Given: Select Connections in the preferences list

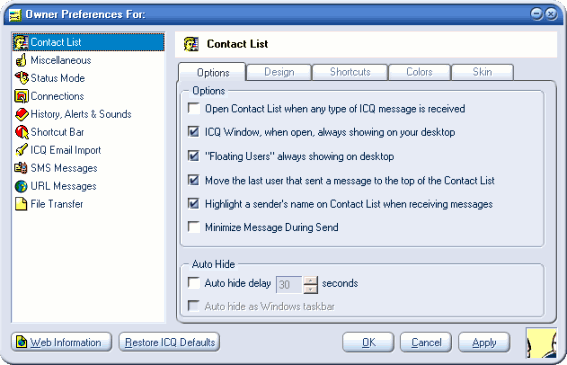Looking at the screenshot, I should (x=89, y=96).
